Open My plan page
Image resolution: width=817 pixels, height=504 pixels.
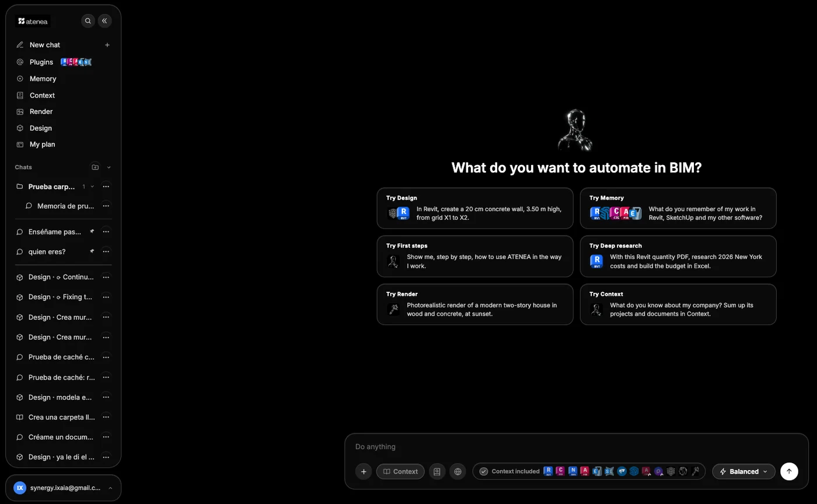(x=63, y=144)
